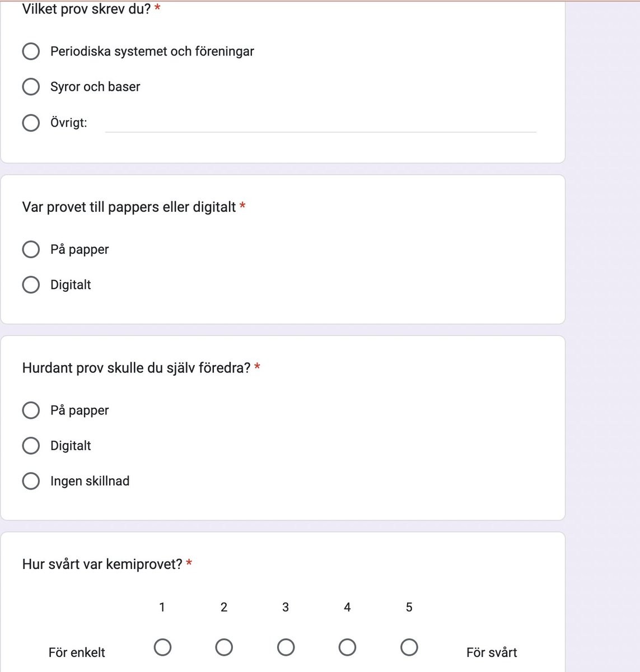Choose 'Syror och baser' radio button
This screenshot has height=672, width=640.
coord(31,87)
